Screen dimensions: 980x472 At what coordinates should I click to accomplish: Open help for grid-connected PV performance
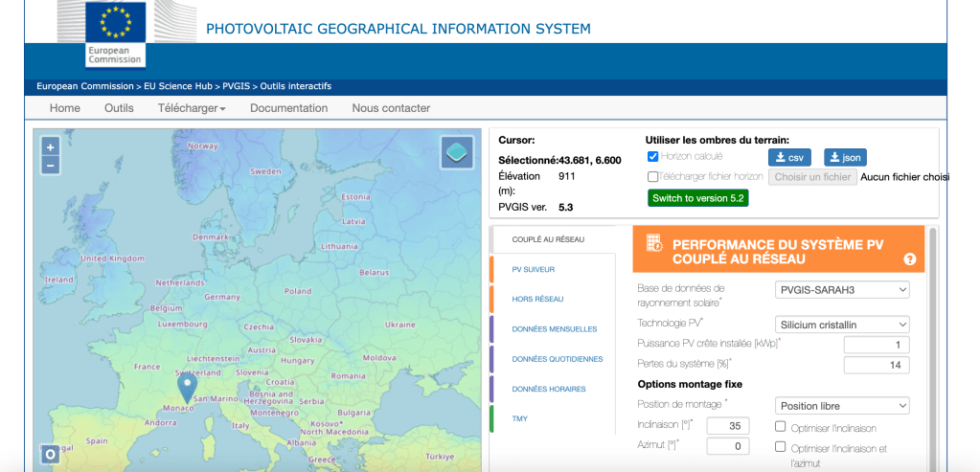click(909, 259)
